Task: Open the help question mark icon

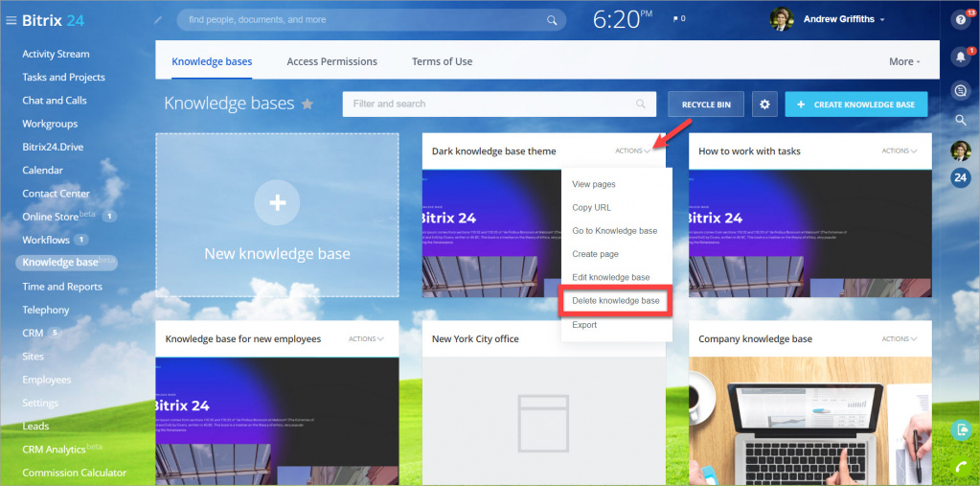Action: coord(960,19)
